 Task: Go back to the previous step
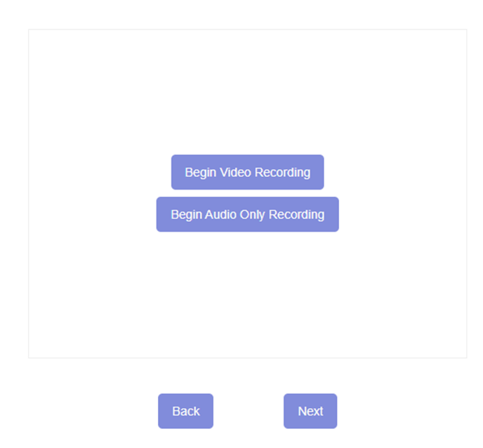point(185,411)
